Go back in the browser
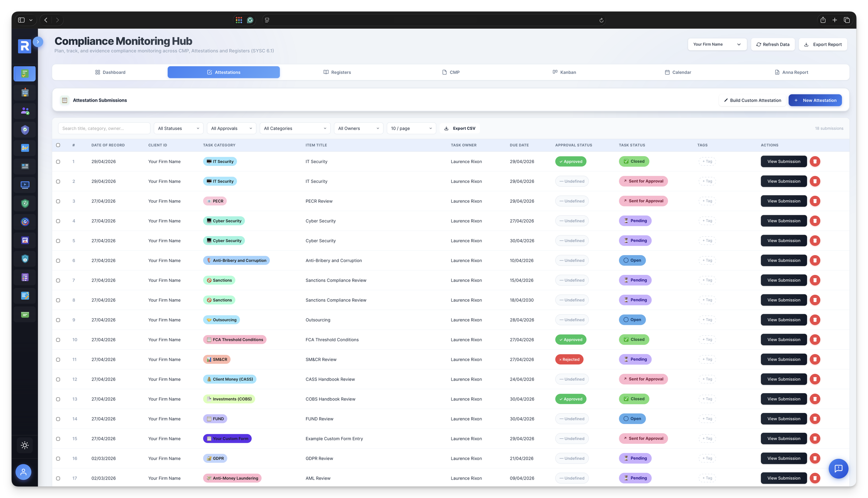Screen dimensions: 868x498 coord(46,20)
